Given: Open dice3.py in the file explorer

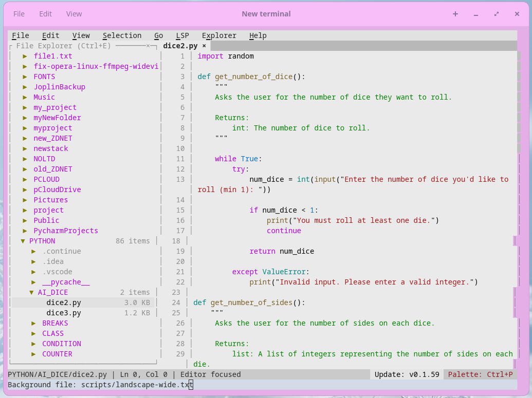Looking at the screenshot, I should (x=64, y=313).
